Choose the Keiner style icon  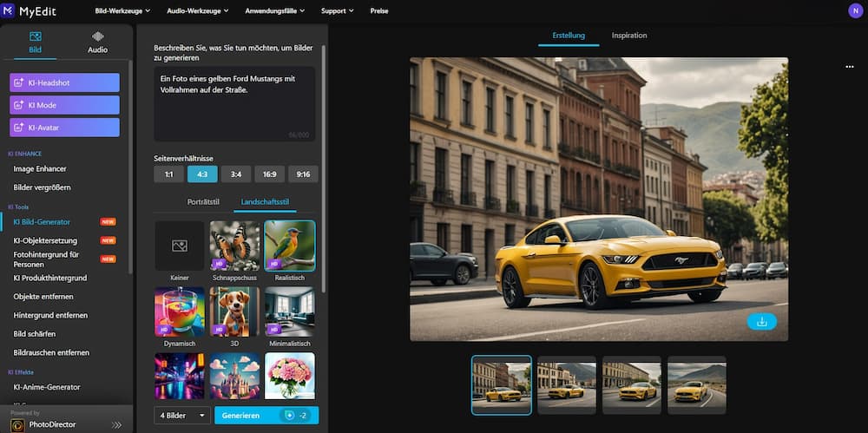tap(180, 246)
